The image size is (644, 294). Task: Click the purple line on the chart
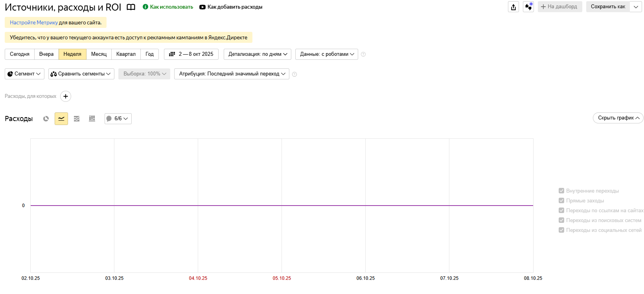282,206
